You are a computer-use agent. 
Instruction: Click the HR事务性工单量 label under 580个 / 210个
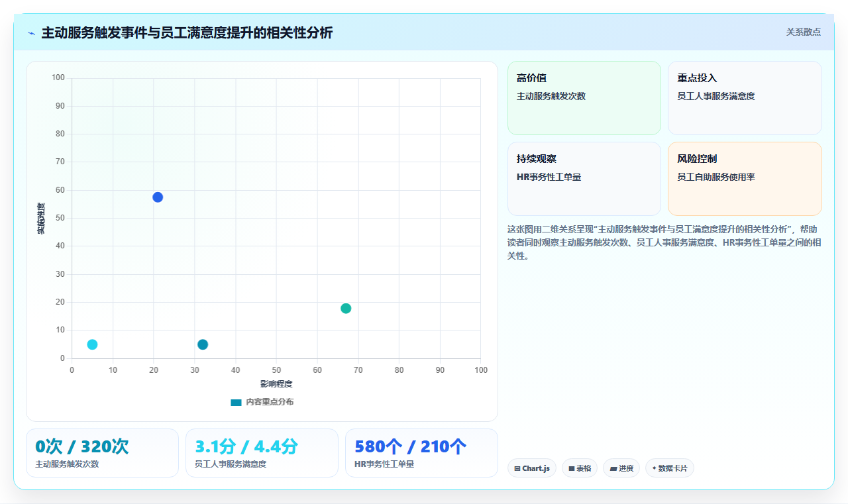[x=384, y=464]
